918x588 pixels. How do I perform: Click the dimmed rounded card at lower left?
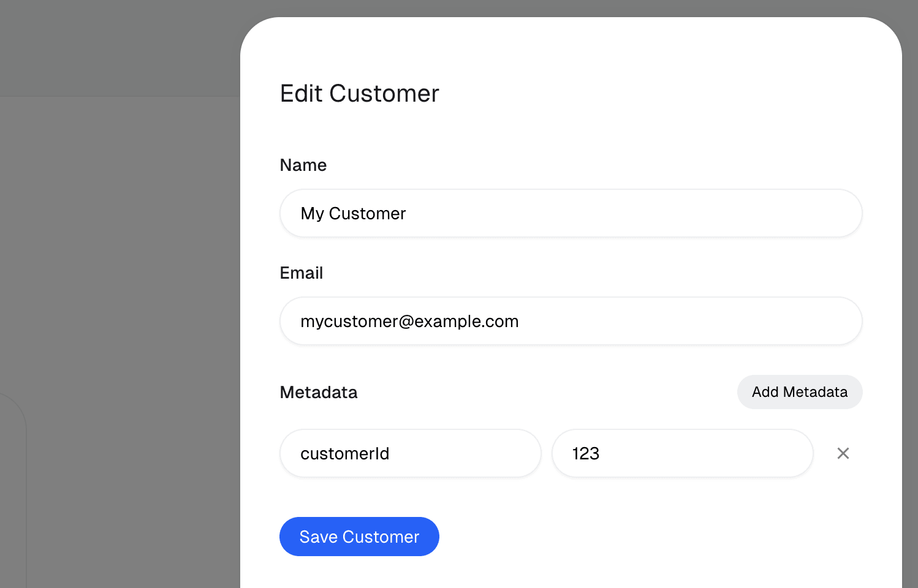point(12,490)
